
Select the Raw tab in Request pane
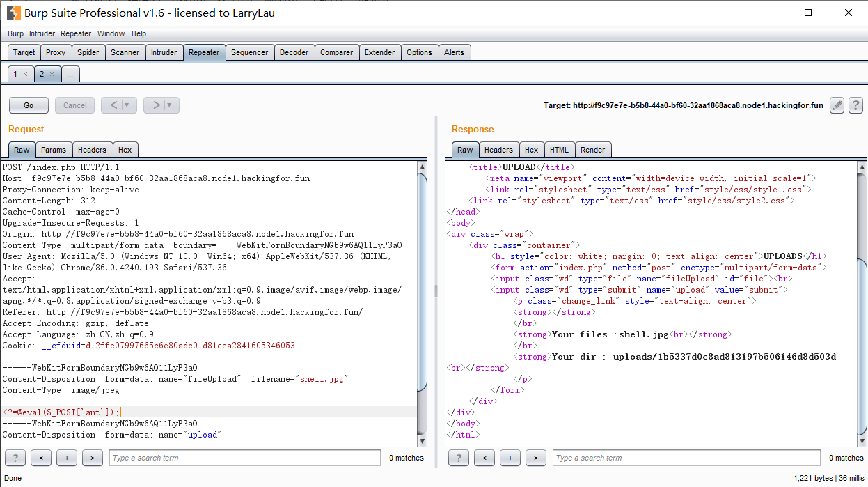(22, 150)
